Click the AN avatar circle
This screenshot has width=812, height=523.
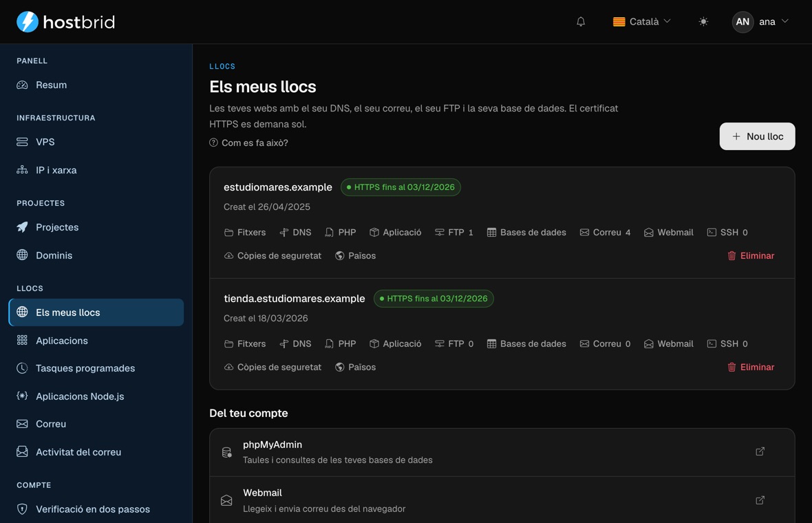742,22
